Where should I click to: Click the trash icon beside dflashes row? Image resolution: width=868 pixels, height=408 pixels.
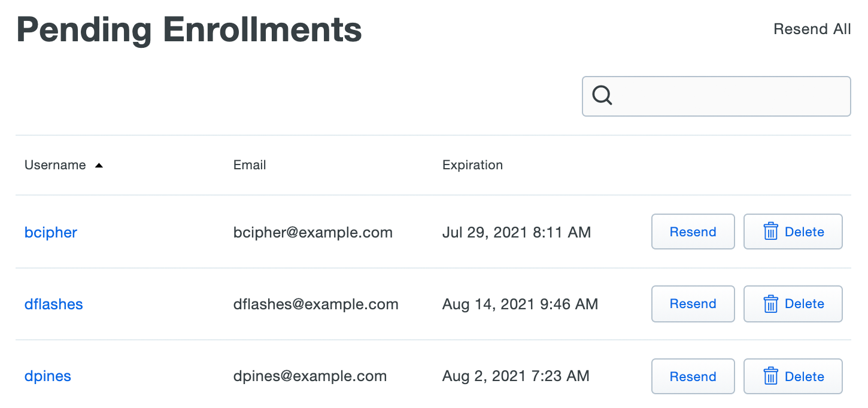pyautogui.click(x=772, y=304)
